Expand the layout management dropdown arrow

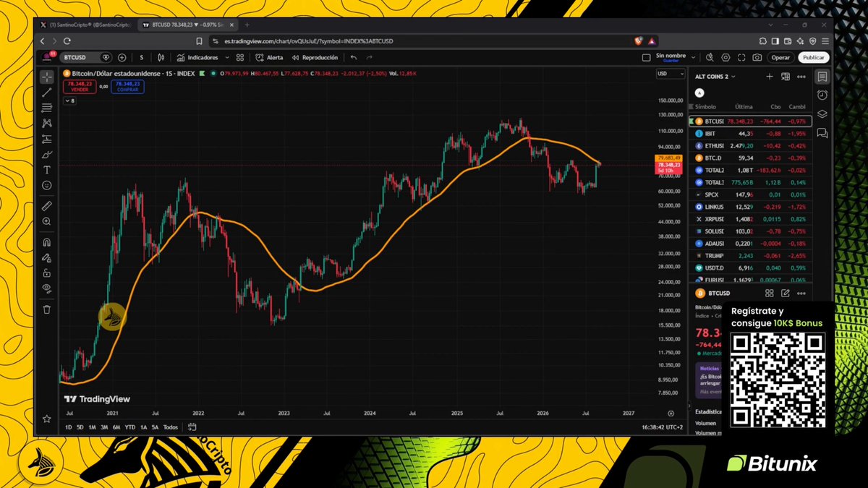pyautogui.click(x=693, y=57)
